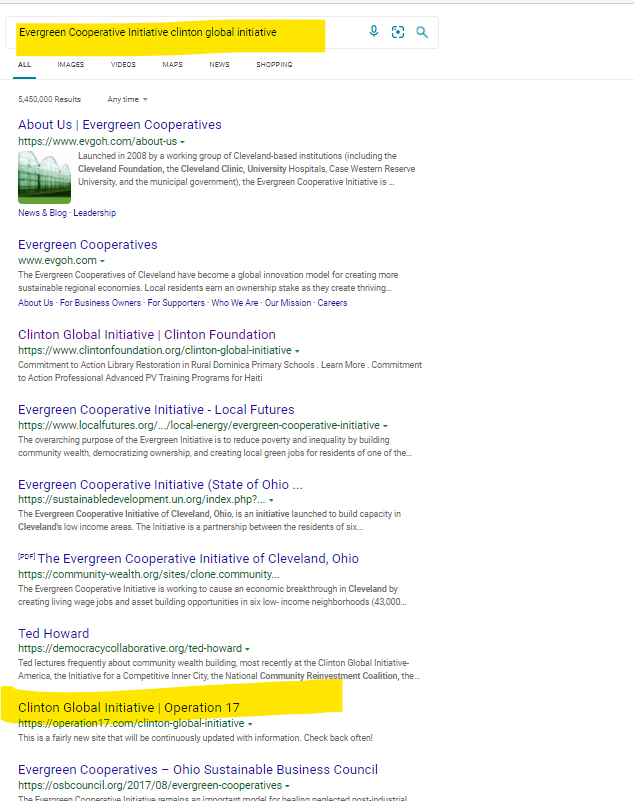Image resolution: width=634 pixels, height=801 pixels.
Task: Open Who We Are sitelink
Action: point(234,303)
